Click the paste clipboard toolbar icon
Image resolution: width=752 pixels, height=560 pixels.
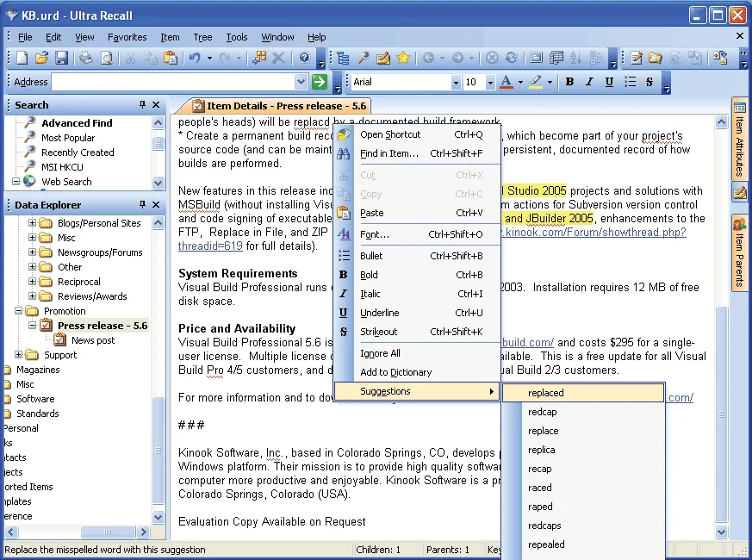point(171,58)
